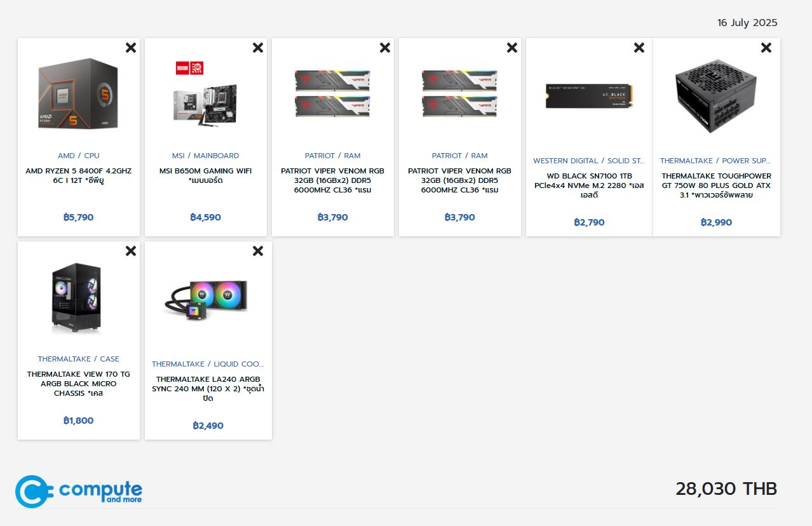Open the WD Black SSD product image

pos(589,97)
